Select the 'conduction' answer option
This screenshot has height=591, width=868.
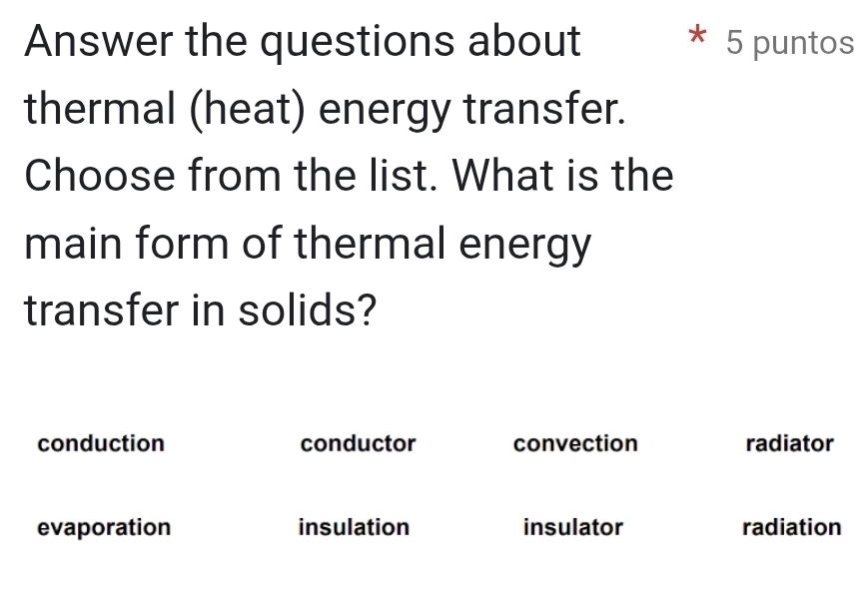pyautogui.click(x=101, y=443)
